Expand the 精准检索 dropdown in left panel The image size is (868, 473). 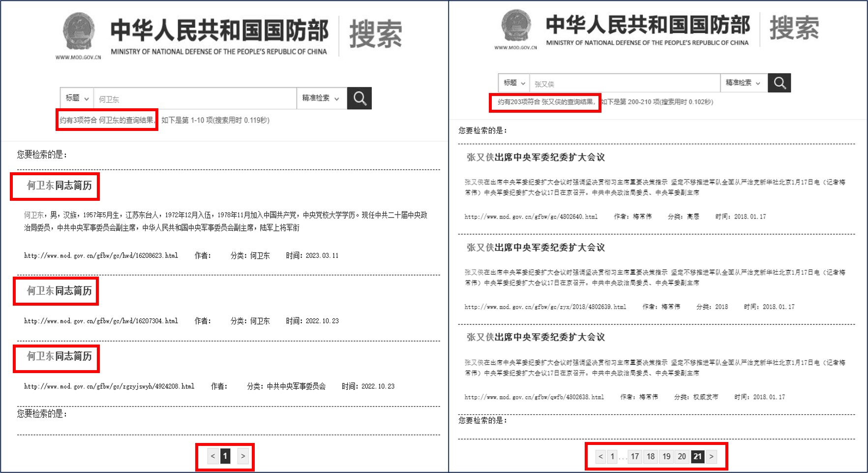coord(321,98)
